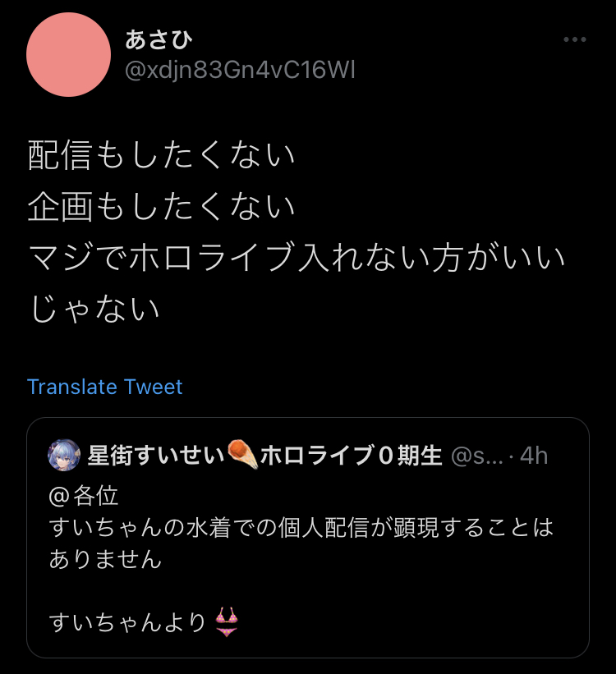Click the @各位 line in quoted tweet

coord(84,496)
